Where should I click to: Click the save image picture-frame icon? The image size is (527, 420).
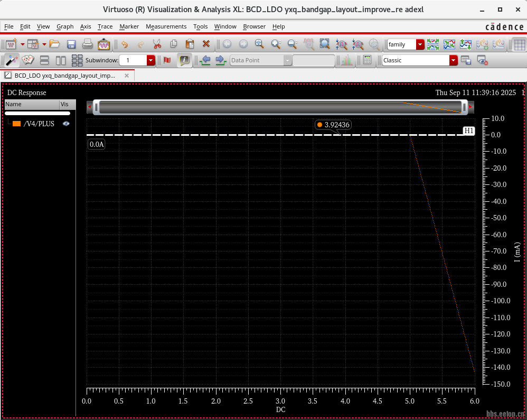click(x=104, y=44)
